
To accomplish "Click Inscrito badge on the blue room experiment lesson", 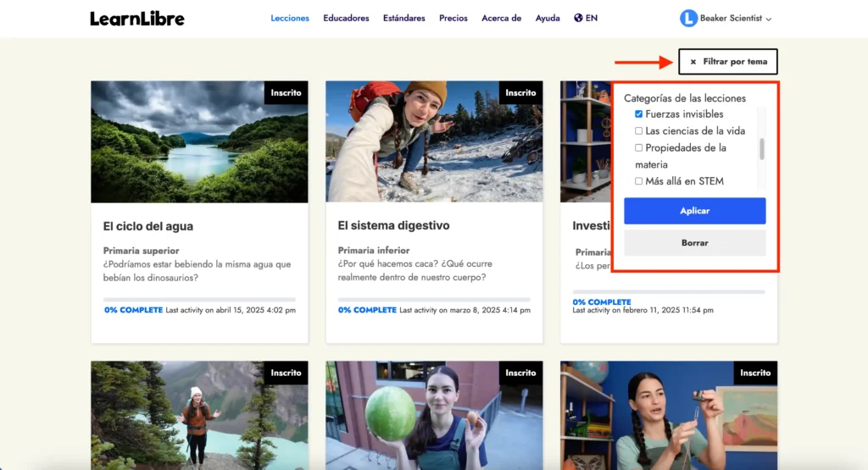I will coord(755,373).
